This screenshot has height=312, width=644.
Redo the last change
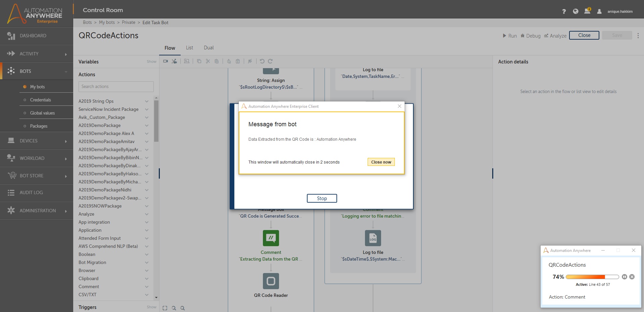[x=270, y=61]
